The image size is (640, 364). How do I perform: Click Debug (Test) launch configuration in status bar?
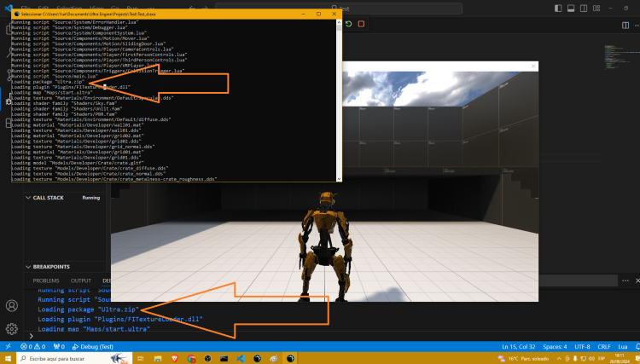(91, 347)
